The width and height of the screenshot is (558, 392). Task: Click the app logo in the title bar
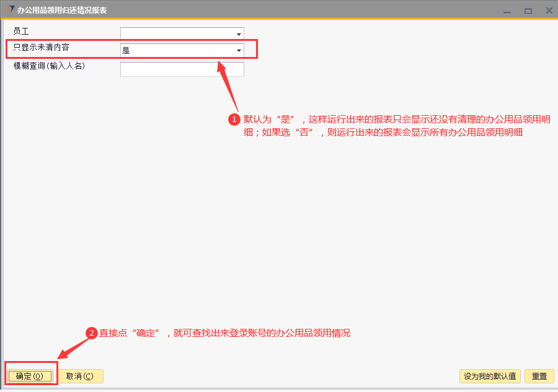click(9, 11)
